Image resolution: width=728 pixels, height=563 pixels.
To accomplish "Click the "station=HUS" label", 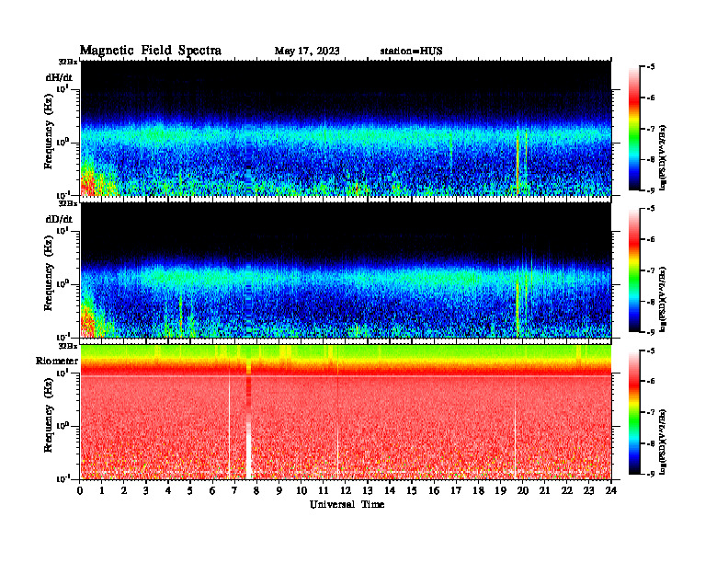I will tap(412, 51).
